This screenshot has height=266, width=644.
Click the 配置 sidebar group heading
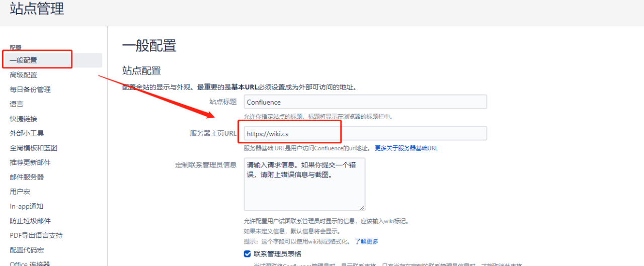click(x=16, y=47)
